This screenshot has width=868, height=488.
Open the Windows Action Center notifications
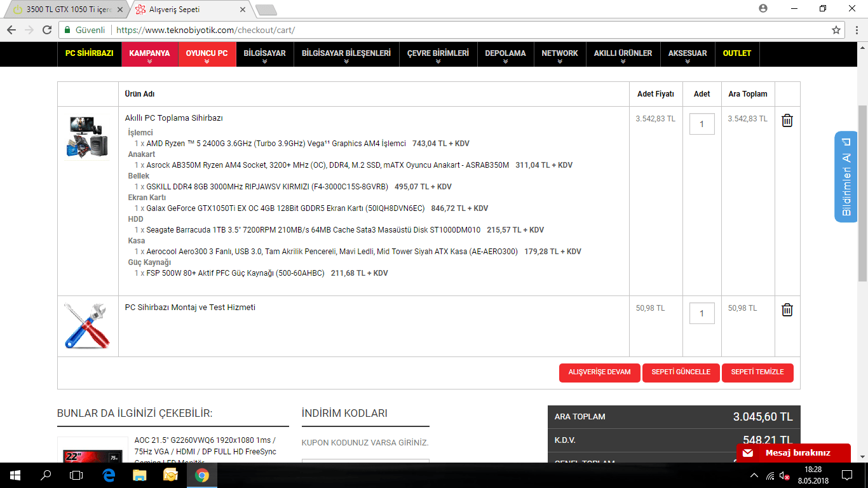pyautogui.click(x=847, y=475)
